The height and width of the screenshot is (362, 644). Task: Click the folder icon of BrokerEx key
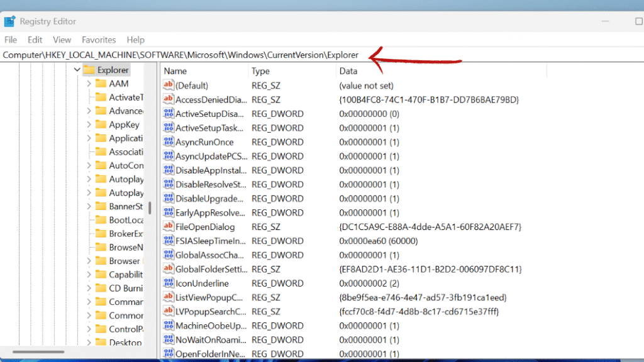[101, 233]
